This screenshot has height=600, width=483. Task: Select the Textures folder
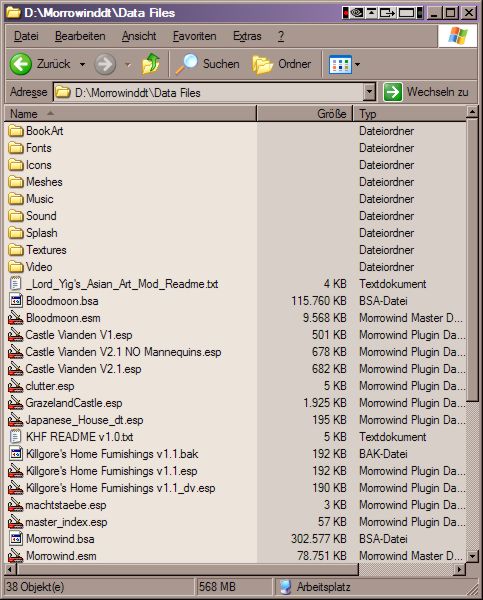[46, 250]
